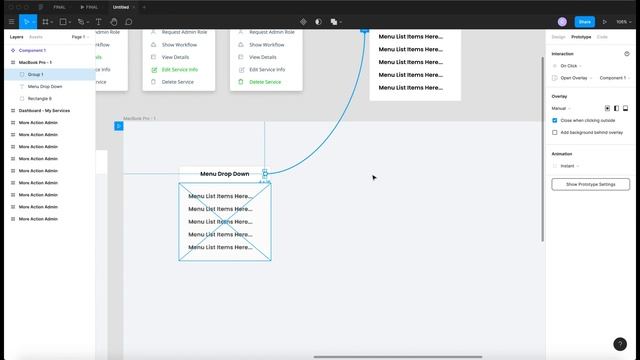Viewport: 640px width, 360px height.
Task: Select the Dashboard - My Services layer
Action: pos(44,111)
